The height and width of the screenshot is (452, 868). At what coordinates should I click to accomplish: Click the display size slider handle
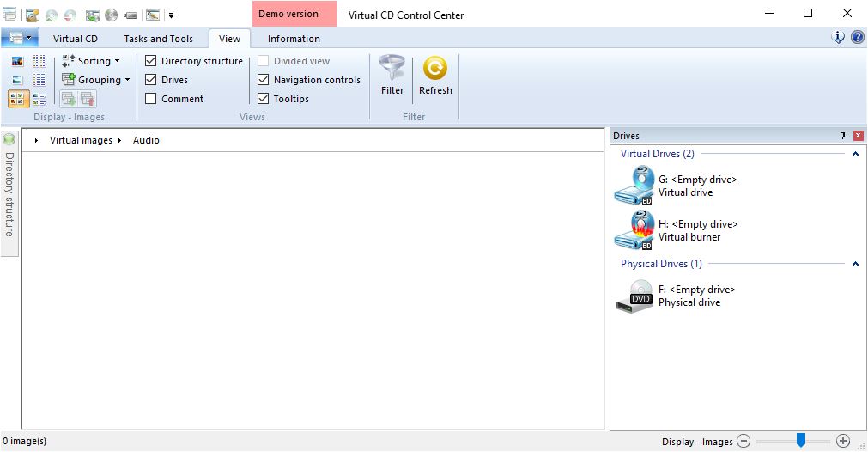(800, 440)
